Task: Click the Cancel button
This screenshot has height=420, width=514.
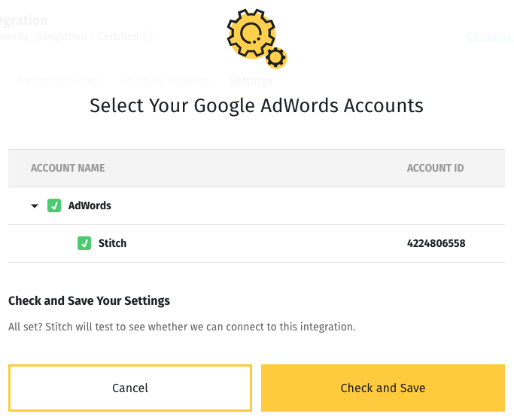Action: (130, 388)
